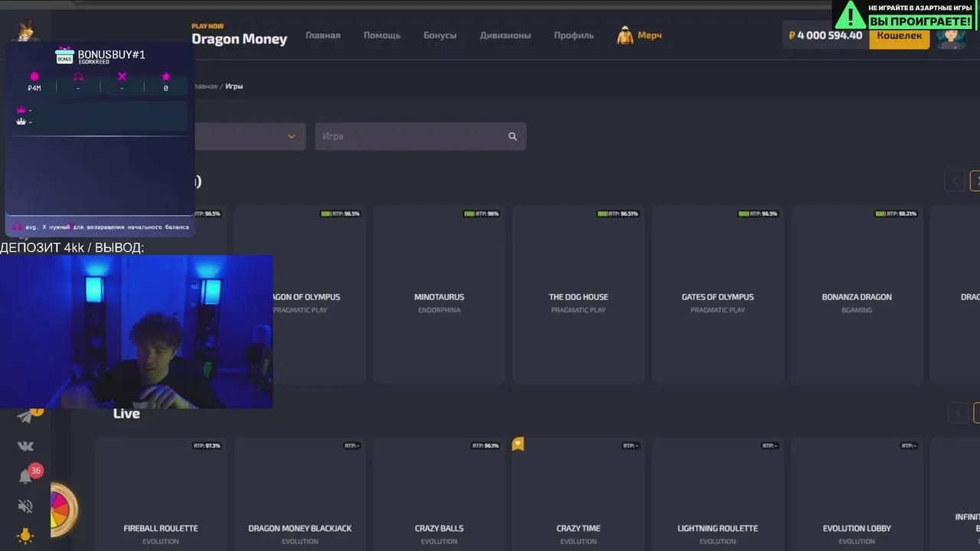The width and height of the screenshot is (980, 551).
Task: Open the Помощь menu item
Action: 382,35
